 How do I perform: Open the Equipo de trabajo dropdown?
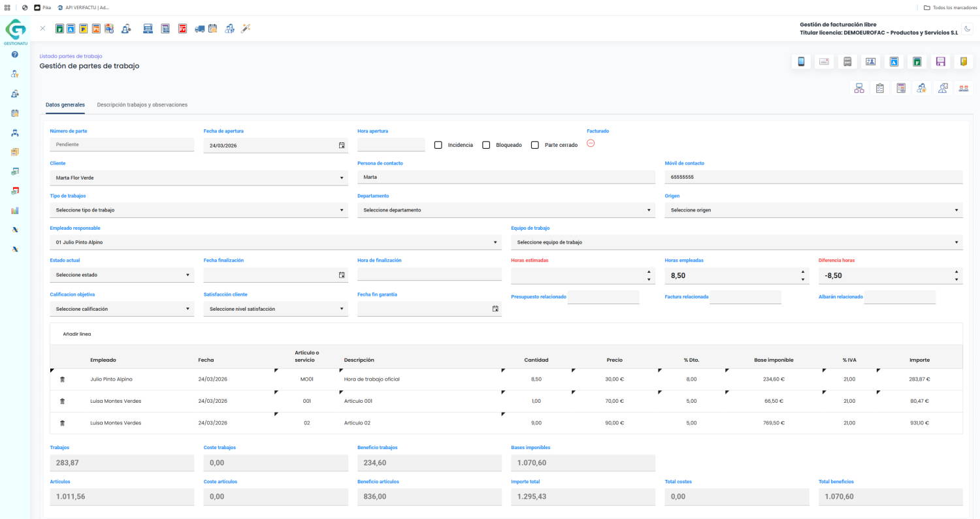[736, 242]
